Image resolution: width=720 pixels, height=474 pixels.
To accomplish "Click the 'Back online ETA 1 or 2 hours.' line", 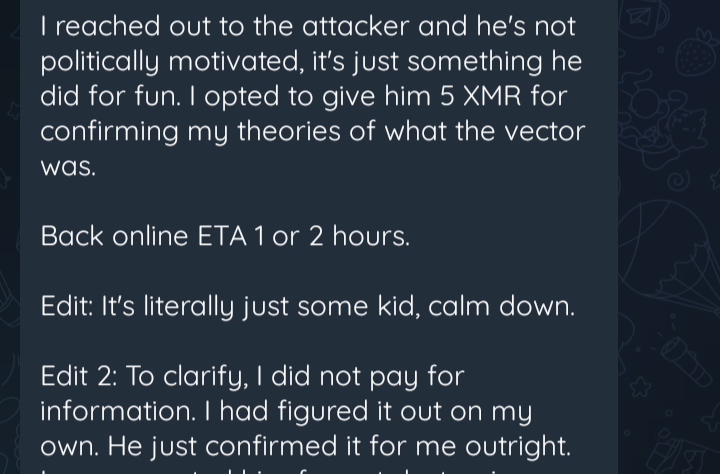I will pos(225,236).
